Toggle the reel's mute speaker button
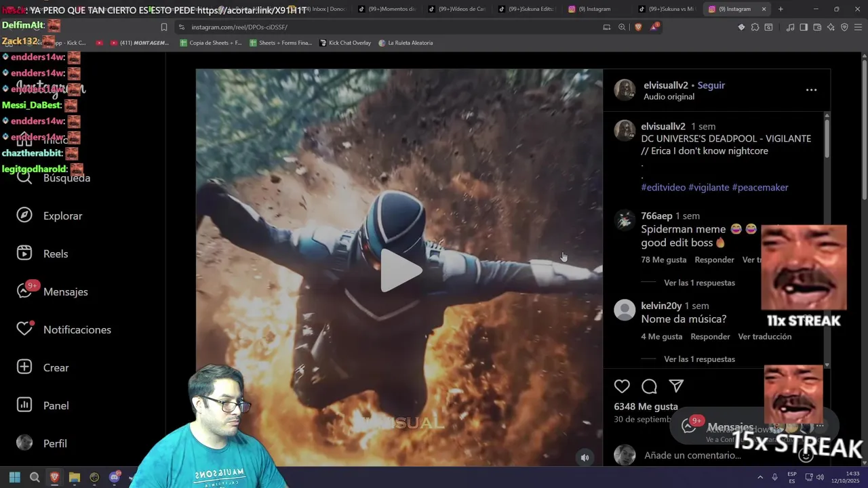 (x=585, y=457)
